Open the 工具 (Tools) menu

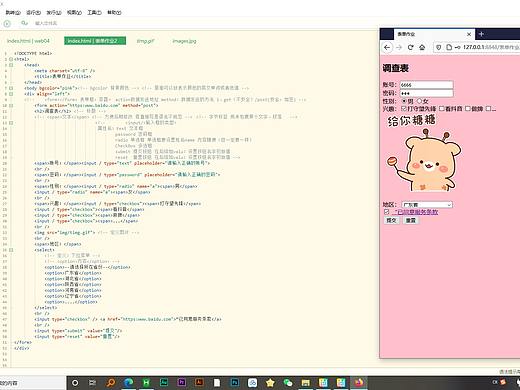pyautogui.click(x=94, y=12)
